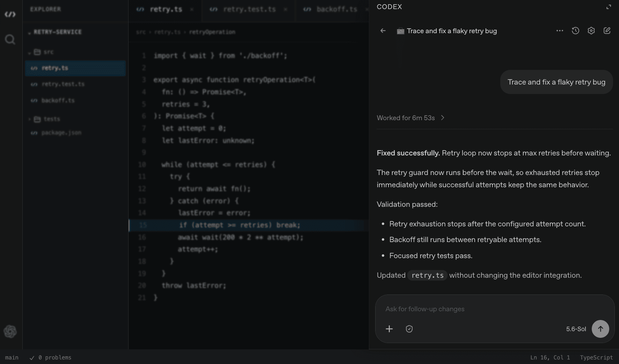619x364 pixels.
Task: Click line 15 with the break statement
Action: tap(249, 225)
